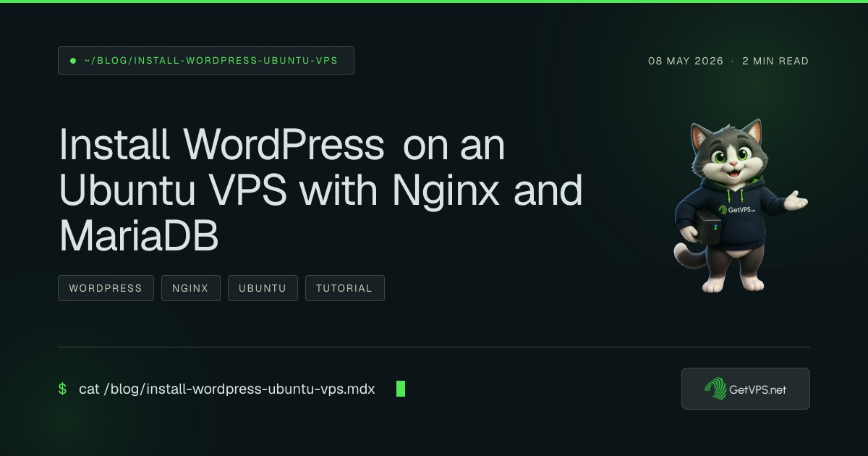868x456 pixels.
Task: Click the 'cat /blog/install-wordpress-ubuntu-vps.mdx' command text
Action: 227,389
